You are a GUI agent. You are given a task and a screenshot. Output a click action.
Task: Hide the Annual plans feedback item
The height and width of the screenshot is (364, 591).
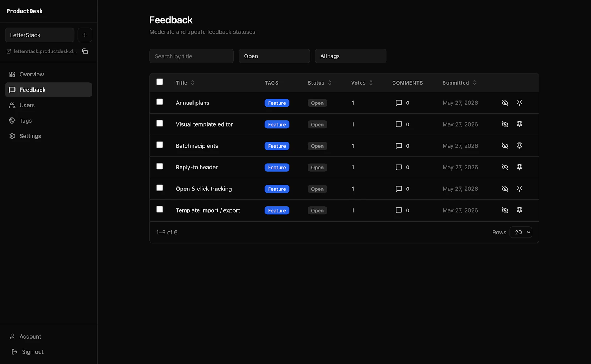point(505,103)
